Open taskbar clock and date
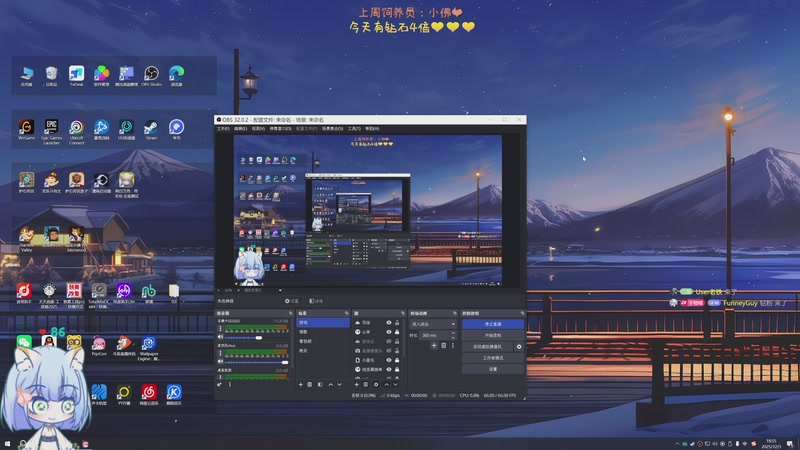This screenshot has width=800, height=450. (771, 444)
